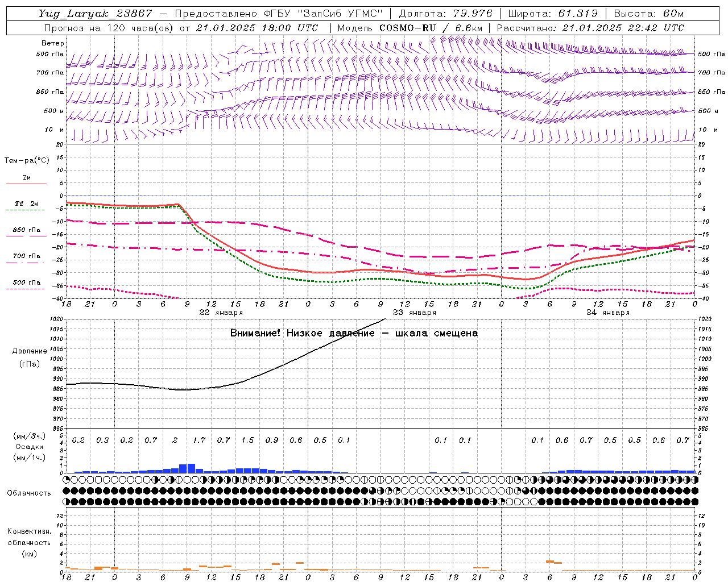Viewport: 728px width, 582px height.
Task: Click the (мм/1ч.) precipitation unit label
Action: pos(30,458)
